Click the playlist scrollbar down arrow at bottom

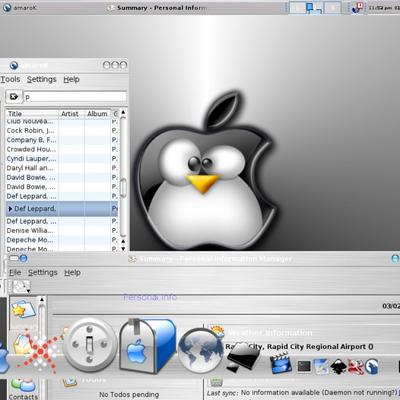pyautogui.click(x=123, y=248)
